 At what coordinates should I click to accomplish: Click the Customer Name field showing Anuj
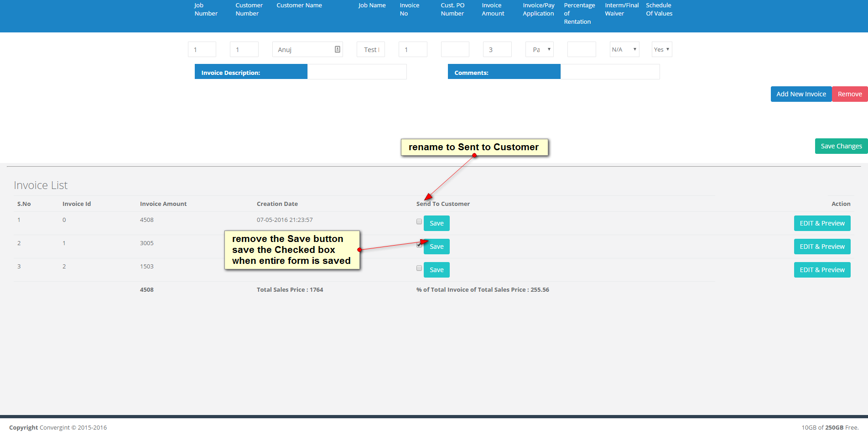click(307, 49)
